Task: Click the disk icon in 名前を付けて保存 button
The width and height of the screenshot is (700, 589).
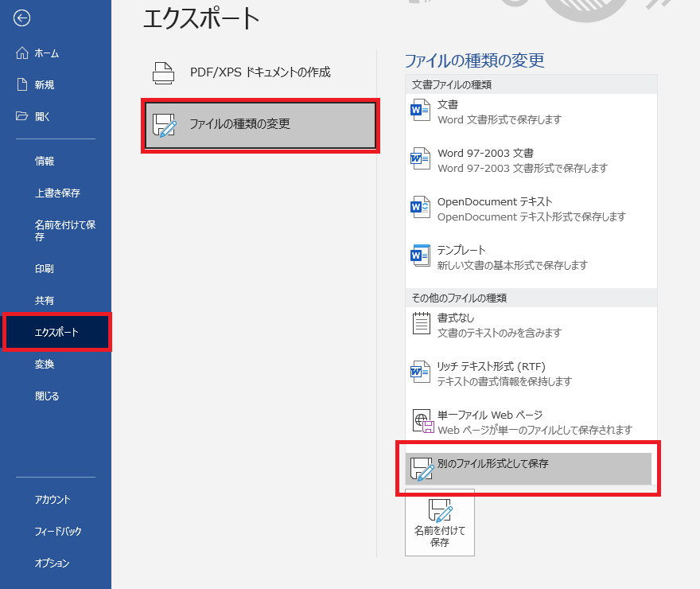Action: point(440,510)
